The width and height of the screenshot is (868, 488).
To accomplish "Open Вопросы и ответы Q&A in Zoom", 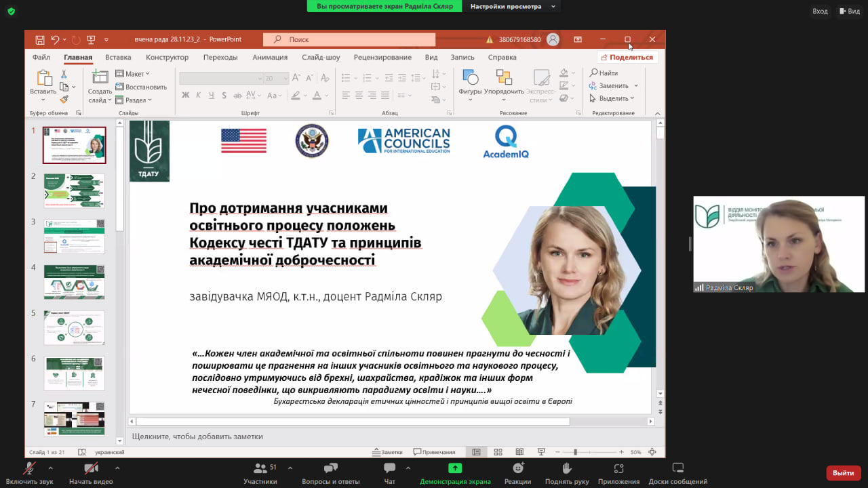I will pyautogui.click(x=331, y=472).
